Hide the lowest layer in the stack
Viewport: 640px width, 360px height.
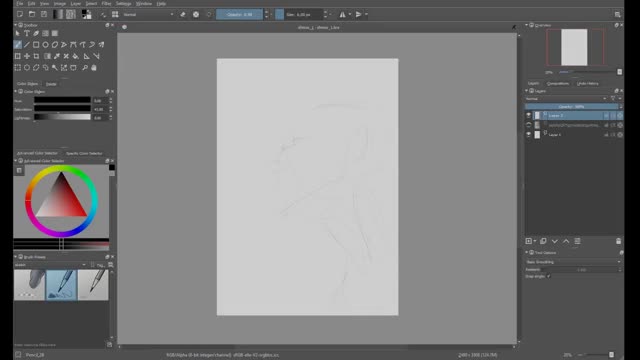pos(529,134)
